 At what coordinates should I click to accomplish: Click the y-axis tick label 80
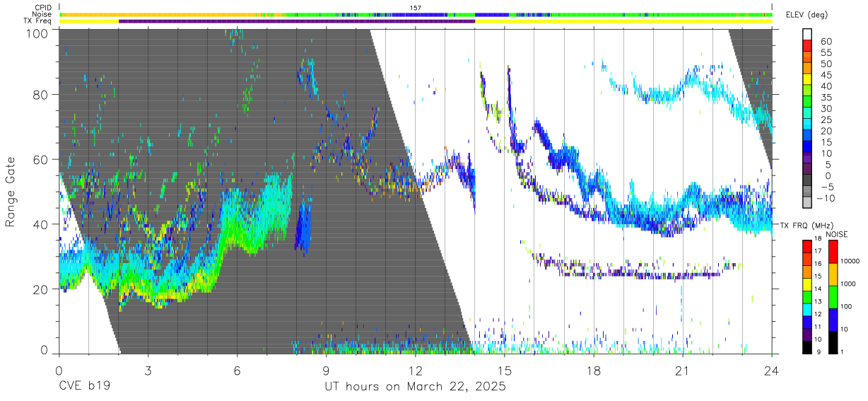click(42, 95)
